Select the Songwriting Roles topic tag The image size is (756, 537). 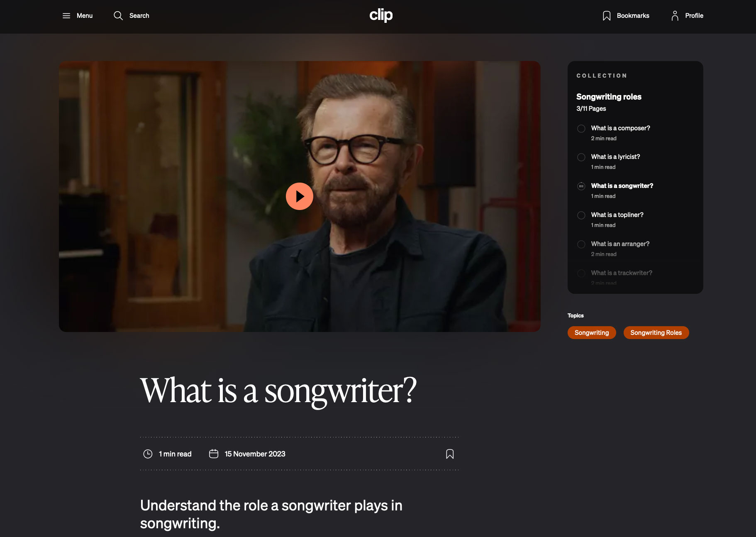(656, 333)
